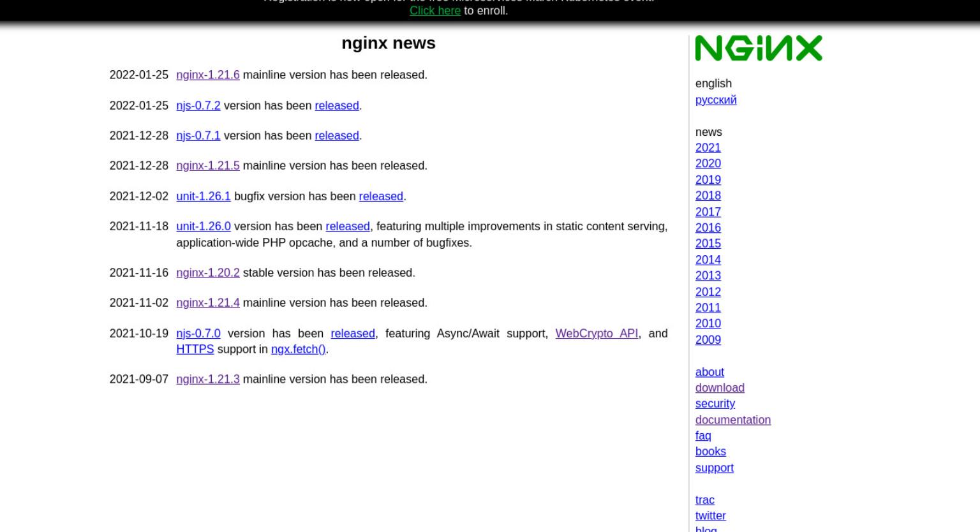Follow the 'Click here' enroll link
The image size is (980, 532).
(x=435, y=10)
